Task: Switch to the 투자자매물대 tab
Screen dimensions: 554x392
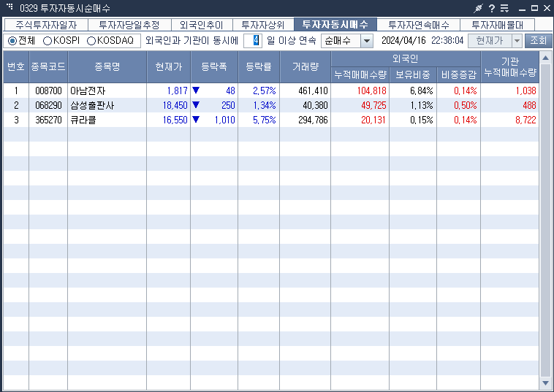Action: pyautogui.click(x=497, y=25)
